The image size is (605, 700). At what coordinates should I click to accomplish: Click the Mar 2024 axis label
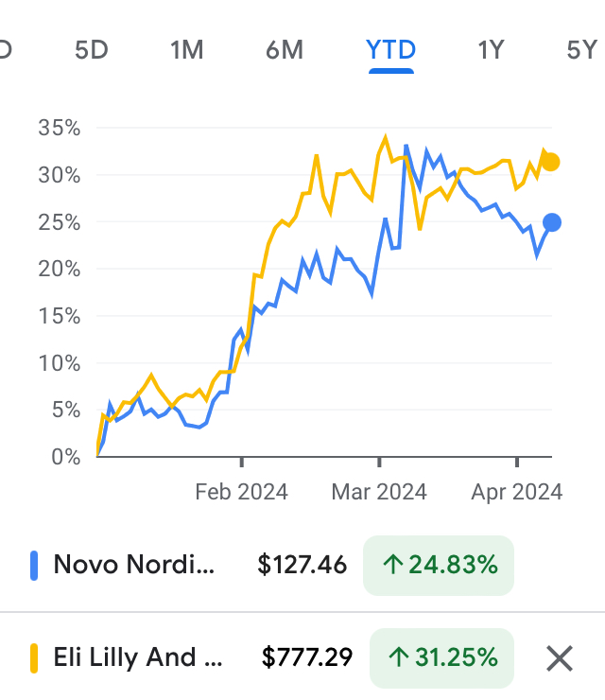(x=379, y=492)
